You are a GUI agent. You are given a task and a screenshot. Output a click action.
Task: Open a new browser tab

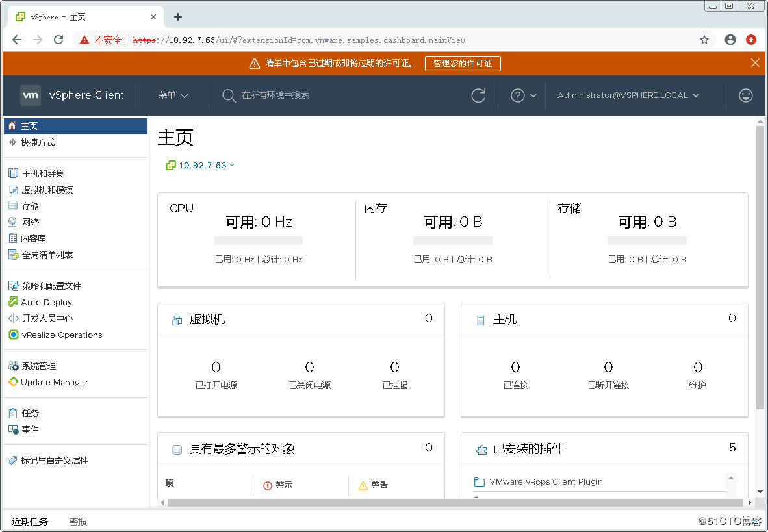(x=178, y=17)
